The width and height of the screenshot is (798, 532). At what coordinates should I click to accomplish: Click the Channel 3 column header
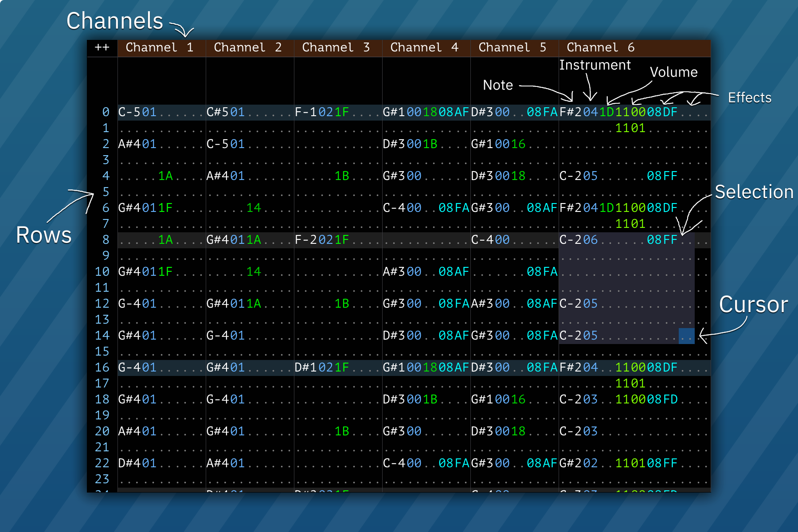(x=336, y=47)
